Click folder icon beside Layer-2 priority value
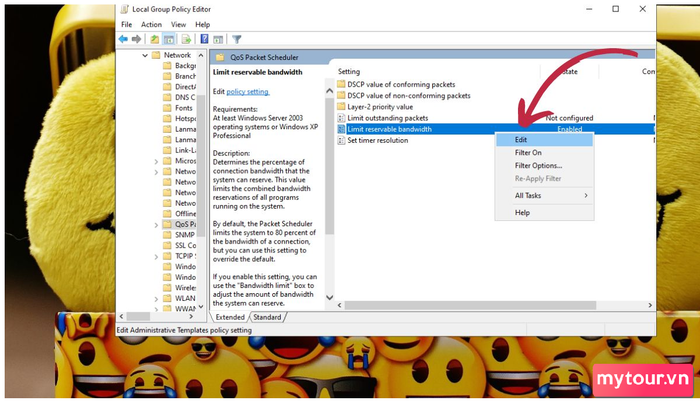Viewport: 700px width, 405px height. [x=342, y=106]
